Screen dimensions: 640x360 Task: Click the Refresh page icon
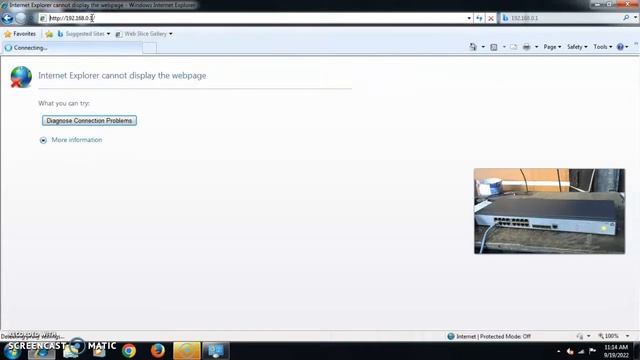point(479,18)
